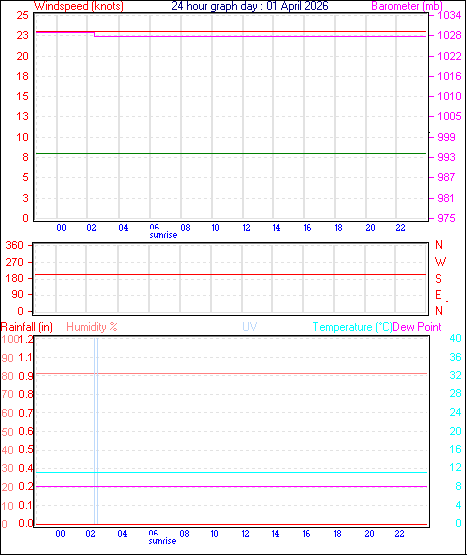Click hour 12 under the rainfall graph
This screenshot has height=559, width=467.
pos(245,534)
